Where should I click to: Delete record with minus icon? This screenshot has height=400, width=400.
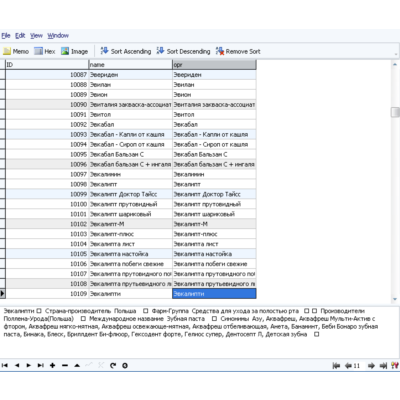point(65,365)
